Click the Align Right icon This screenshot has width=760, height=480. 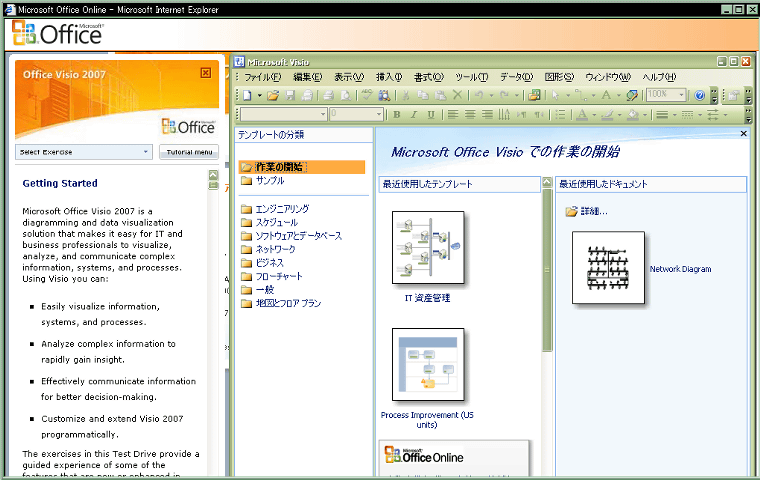coord(487,114)
